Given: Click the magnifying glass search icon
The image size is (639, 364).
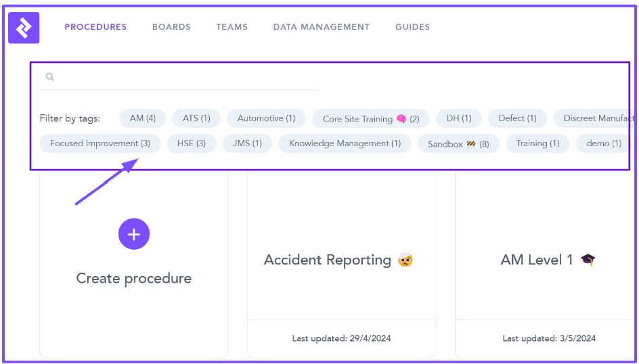Looking at the screenshot, I should click(x=50, y=77).
